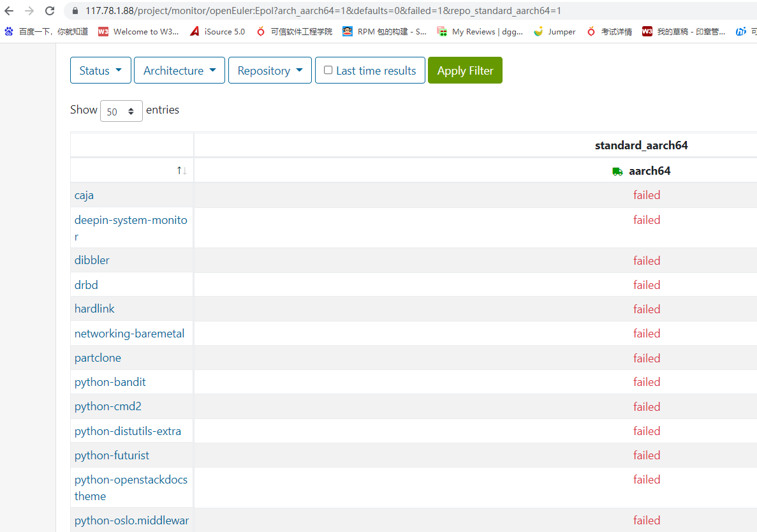This screenshot has height=532, width=757.
Task: Click the sort arrows in package column header
Action: [x=182, y=170]
